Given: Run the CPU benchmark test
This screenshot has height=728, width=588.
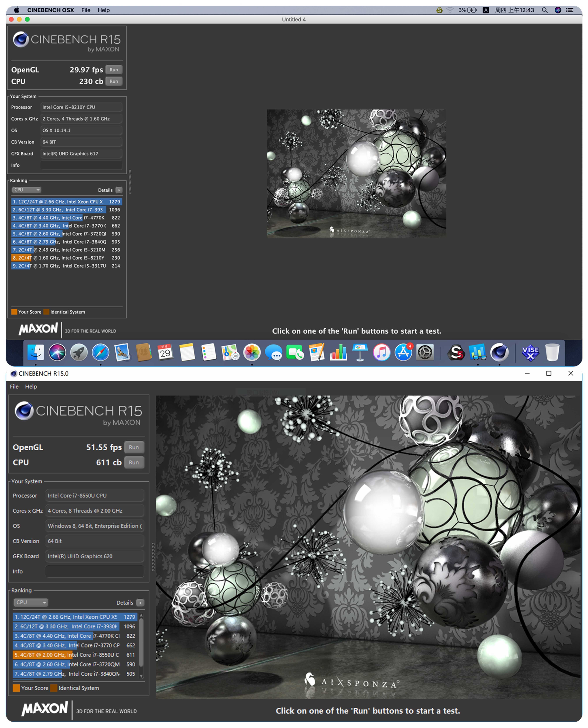Looking at the screenshot, I should (114, 81).
